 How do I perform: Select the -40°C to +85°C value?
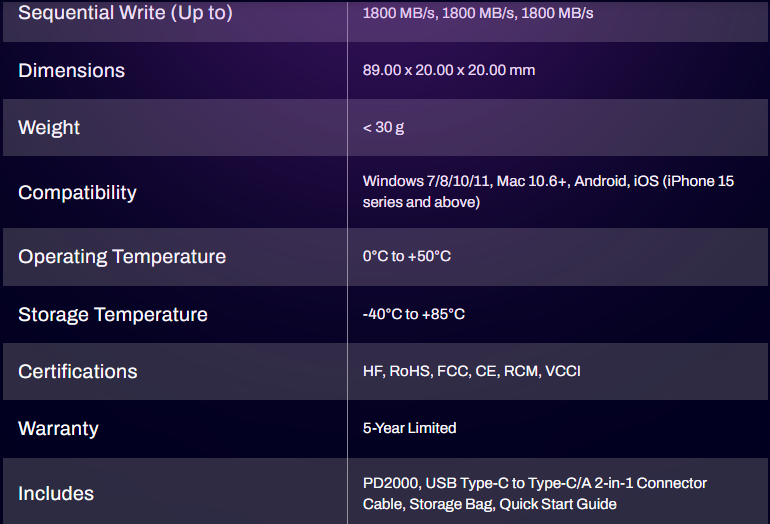click(413, 314)
